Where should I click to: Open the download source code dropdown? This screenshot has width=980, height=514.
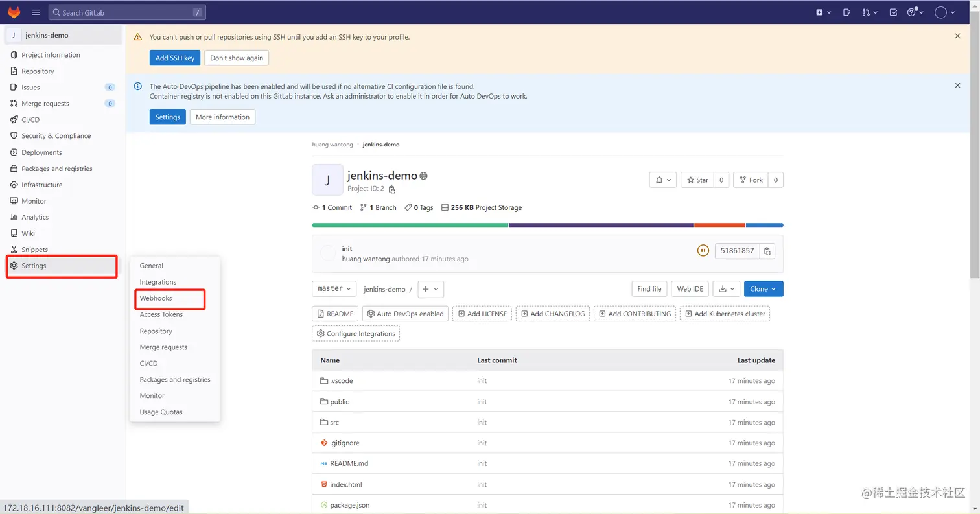pyautogui.click(x=726, y=289)
